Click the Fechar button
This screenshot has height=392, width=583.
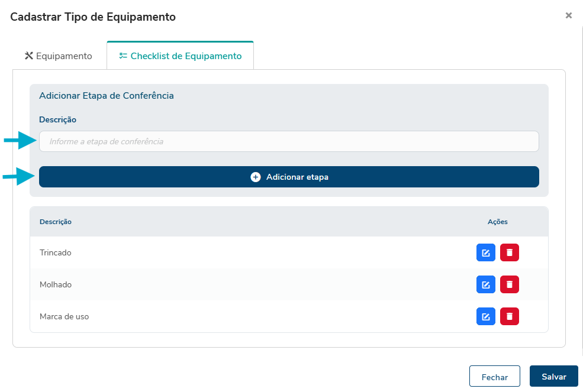494,377
